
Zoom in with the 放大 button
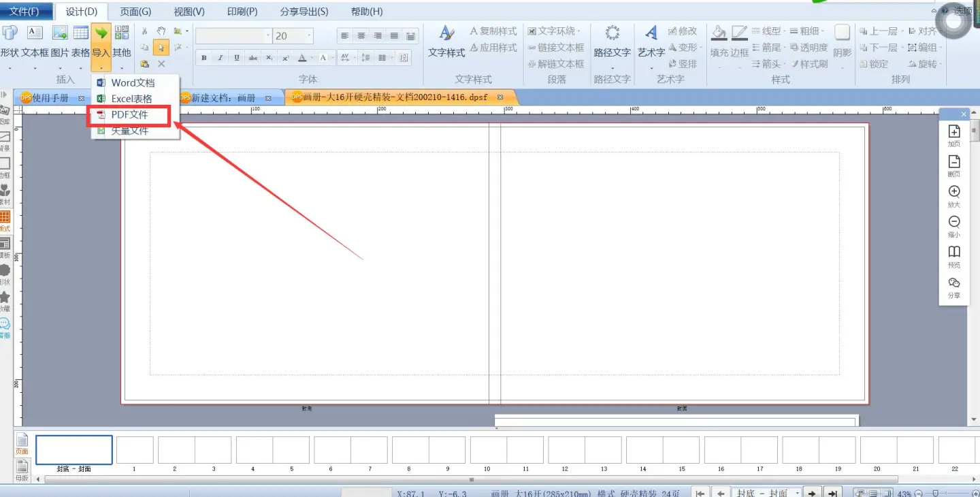(954, 196)
